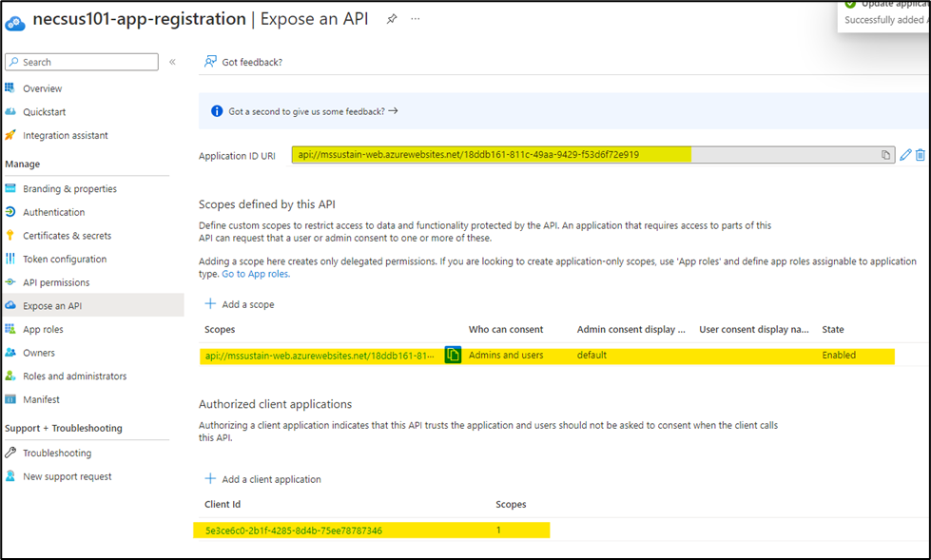Click the Authentication loop icon
931x560 pixels.
coord(10,212)
